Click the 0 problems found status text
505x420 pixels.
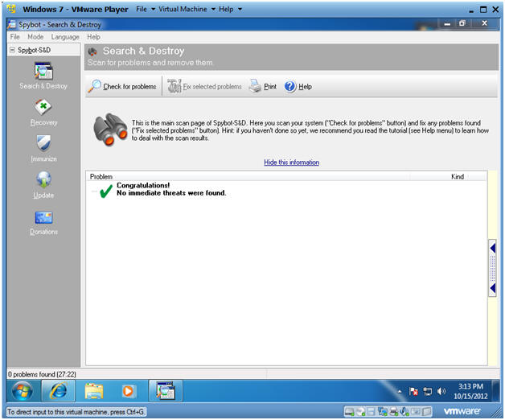pos(42,374)
